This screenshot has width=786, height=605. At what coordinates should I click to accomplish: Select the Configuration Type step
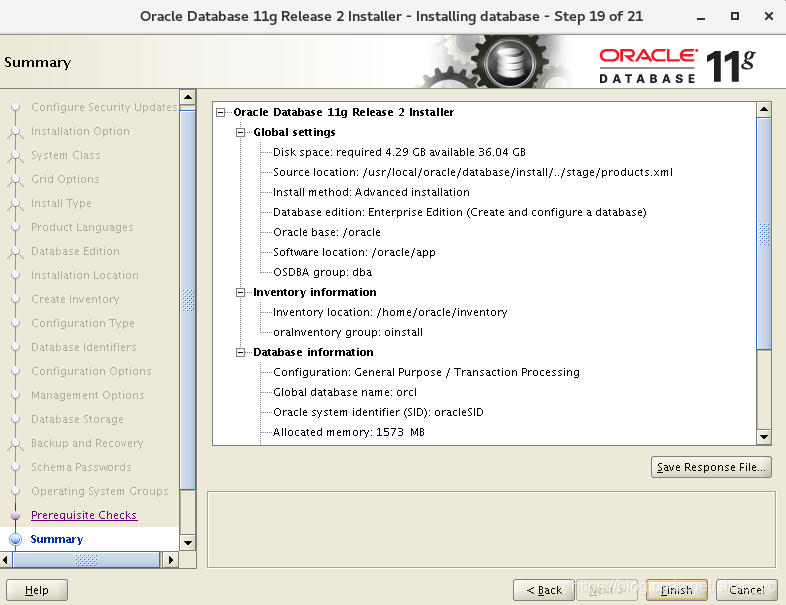click(83, 323)
